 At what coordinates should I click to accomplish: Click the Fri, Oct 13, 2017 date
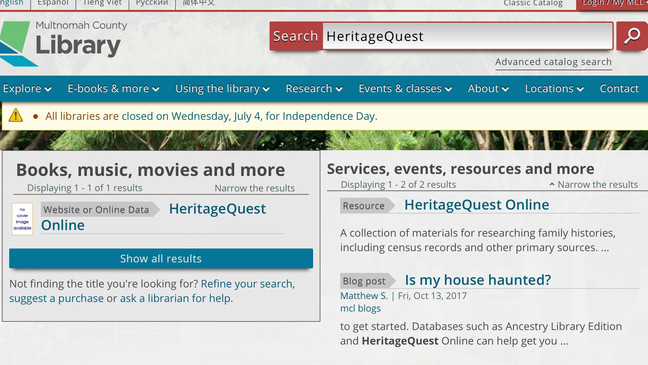coord(432,296)
